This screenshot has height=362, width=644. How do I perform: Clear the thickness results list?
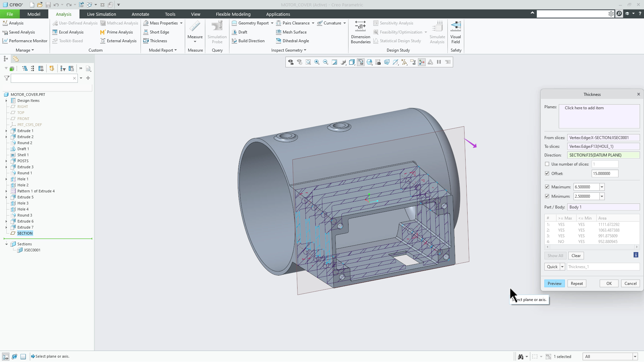[x=576, y=255]
